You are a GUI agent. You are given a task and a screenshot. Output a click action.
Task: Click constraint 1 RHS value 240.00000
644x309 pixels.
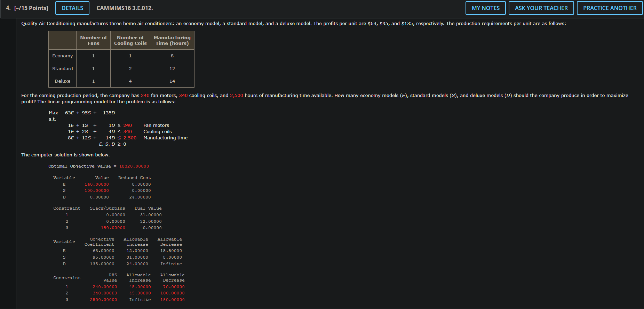[105, 287]
